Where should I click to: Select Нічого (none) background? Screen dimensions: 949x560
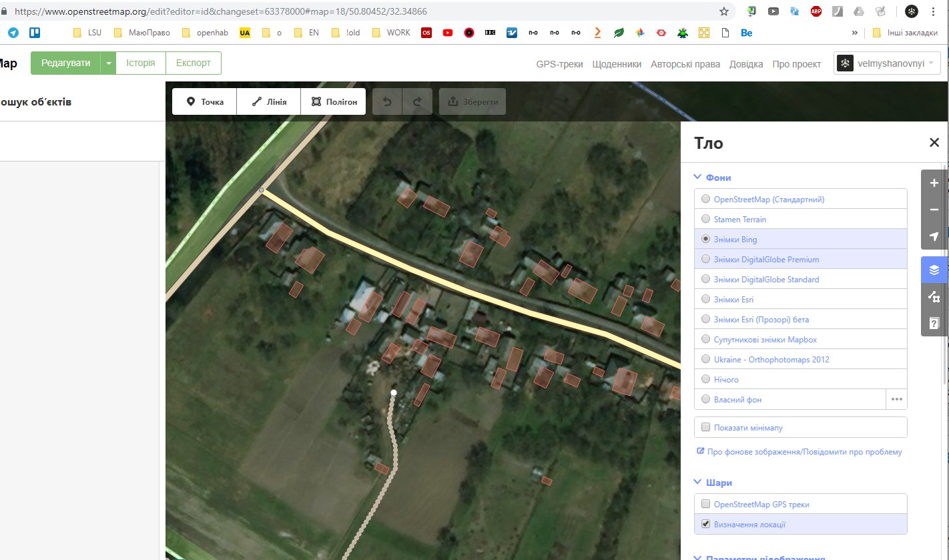[801, 379]
